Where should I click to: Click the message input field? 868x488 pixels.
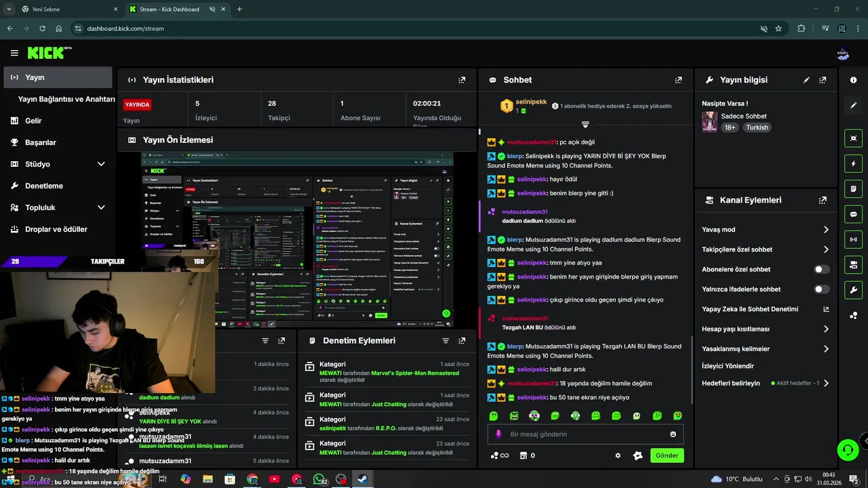click(x=585, y=434)
